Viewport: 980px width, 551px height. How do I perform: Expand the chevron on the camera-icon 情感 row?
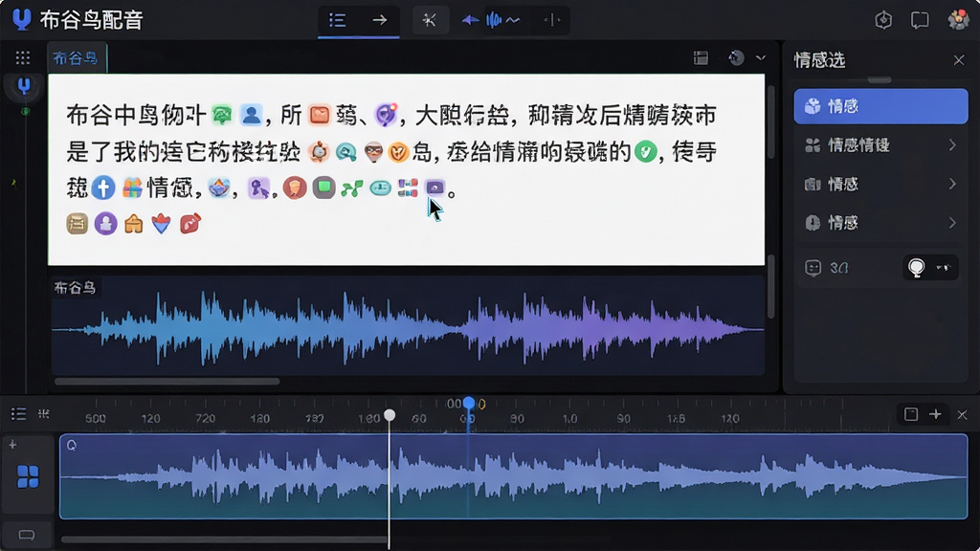pyautogui.click(x=952, y=185)
